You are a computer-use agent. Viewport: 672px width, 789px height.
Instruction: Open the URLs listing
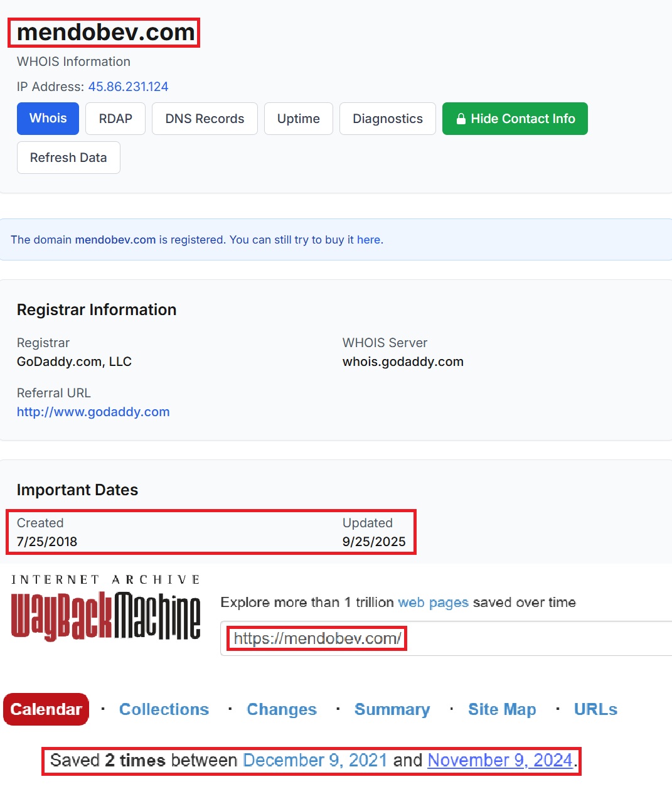coord(595,709)
